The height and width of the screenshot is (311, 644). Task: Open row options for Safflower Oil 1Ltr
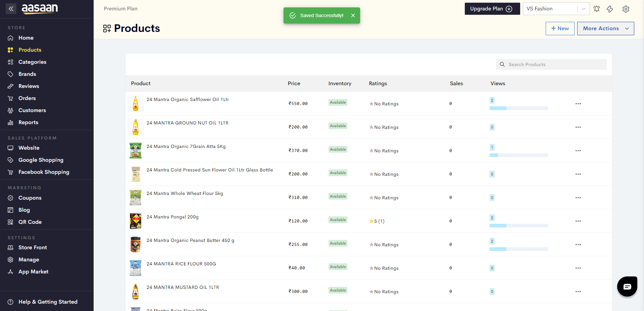[578, 104]
